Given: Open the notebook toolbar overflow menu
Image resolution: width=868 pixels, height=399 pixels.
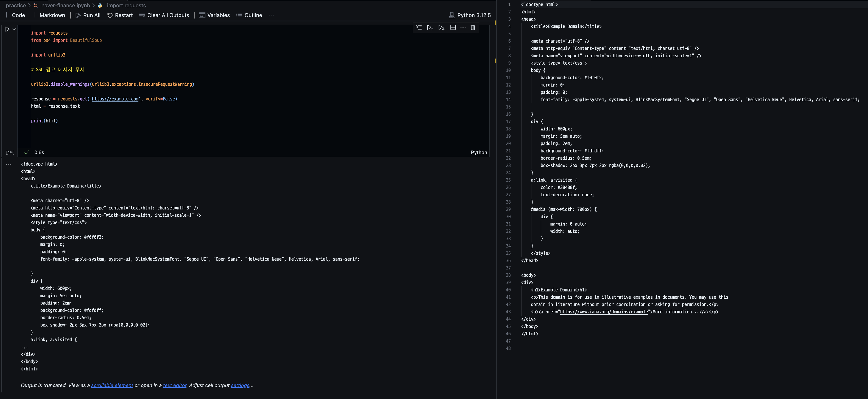Looking at the screenshot, I should tap(272, 15).
